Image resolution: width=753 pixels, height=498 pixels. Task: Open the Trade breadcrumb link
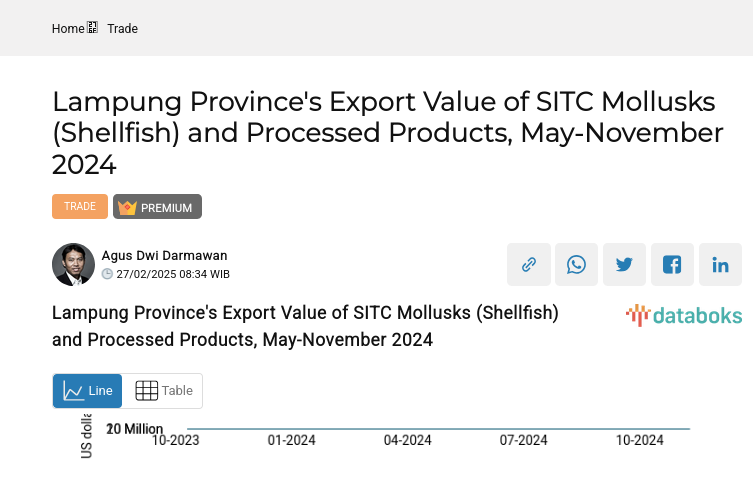(123, 29)
